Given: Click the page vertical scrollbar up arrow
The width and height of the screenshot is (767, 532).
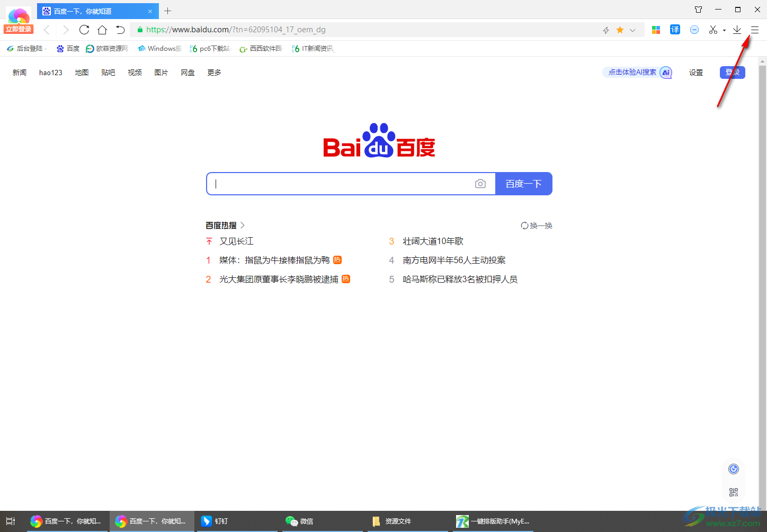Looking at the screenshot, I should (763, 61).
